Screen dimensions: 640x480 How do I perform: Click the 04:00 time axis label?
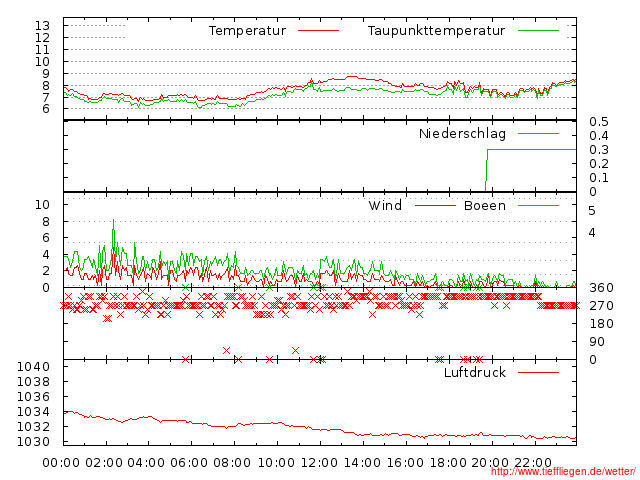point(147,463)
